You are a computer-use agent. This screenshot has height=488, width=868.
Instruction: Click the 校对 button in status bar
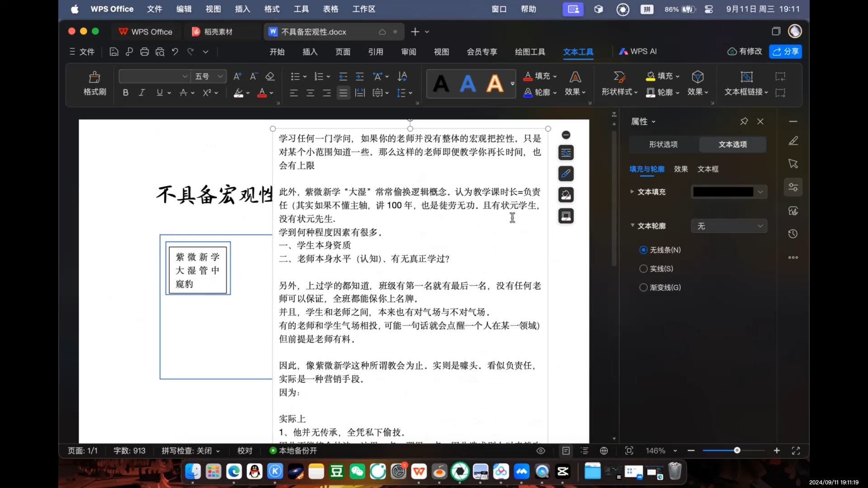click(245, 450)
